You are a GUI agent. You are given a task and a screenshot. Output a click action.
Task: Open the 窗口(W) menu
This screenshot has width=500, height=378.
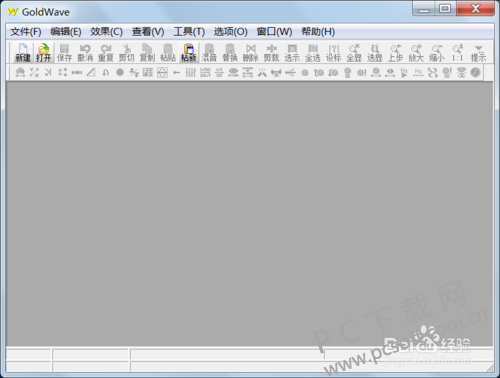274,32
